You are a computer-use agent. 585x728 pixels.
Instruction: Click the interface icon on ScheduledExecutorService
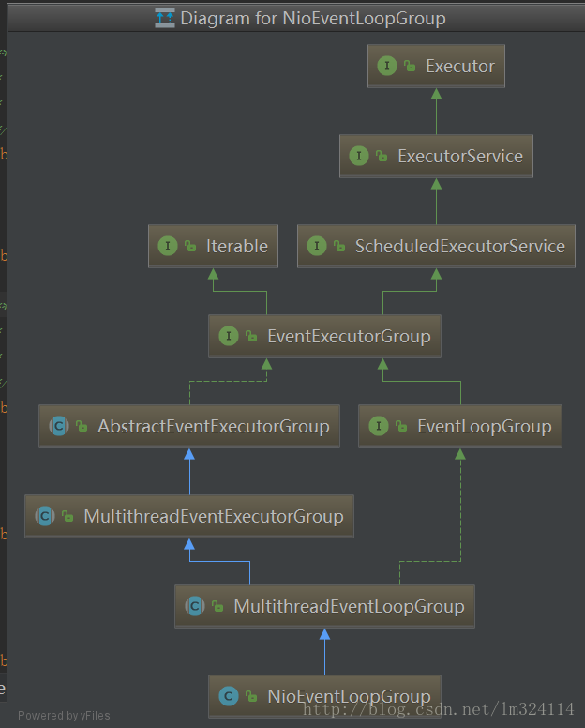click(x=317, y=246)
